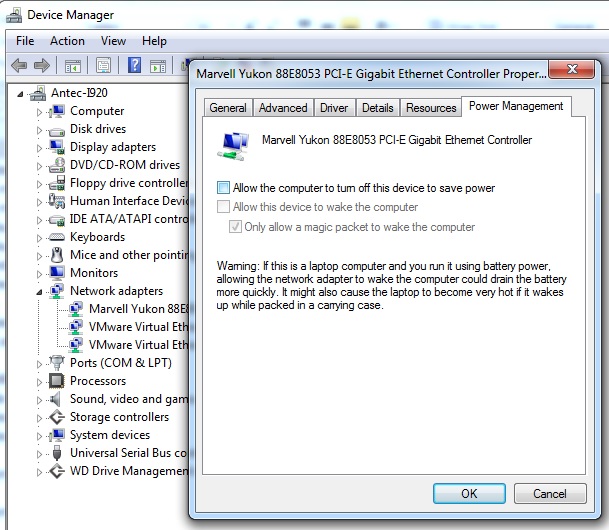Click the Keyboards device icon

pyautogui.click(x=57, y=237)
